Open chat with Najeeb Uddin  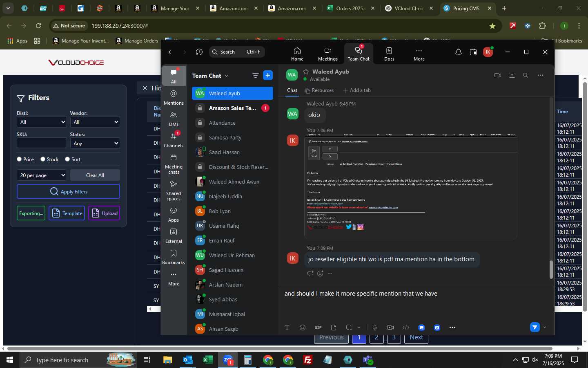[232, 196]
